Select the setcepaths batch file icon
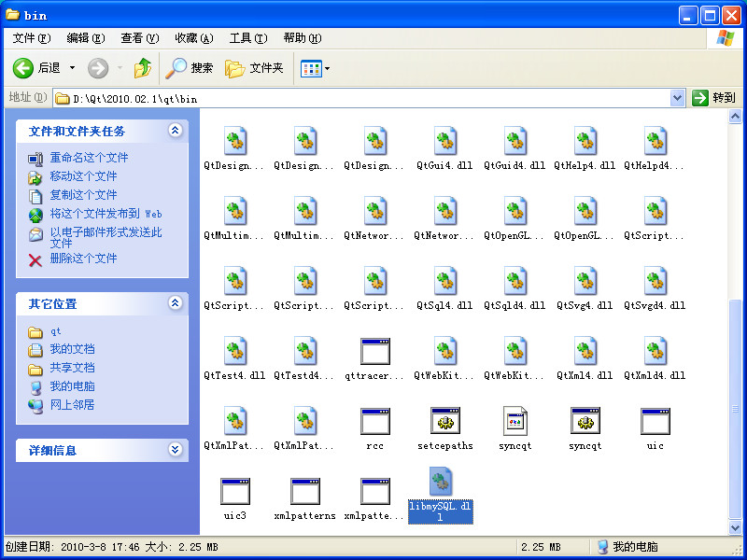This screenshot has height=560, width=747. pyautogui.click(x=445, y=421)
